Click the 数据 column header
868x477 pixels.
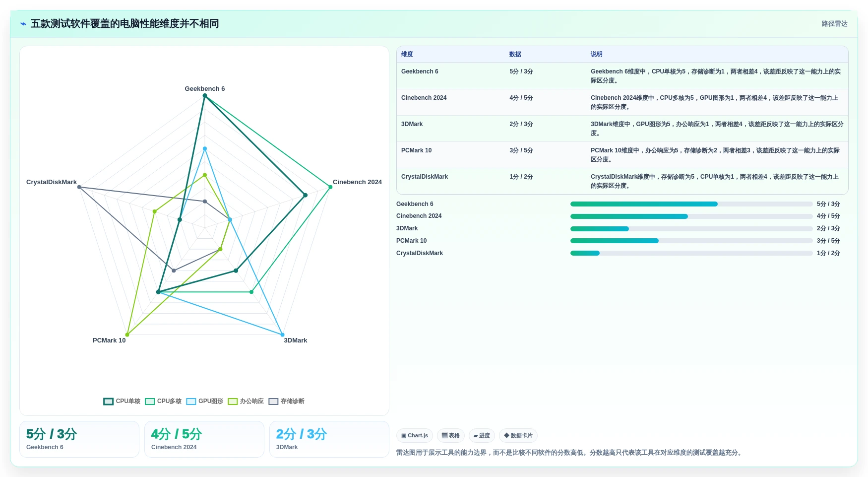[x=515, y=55]
